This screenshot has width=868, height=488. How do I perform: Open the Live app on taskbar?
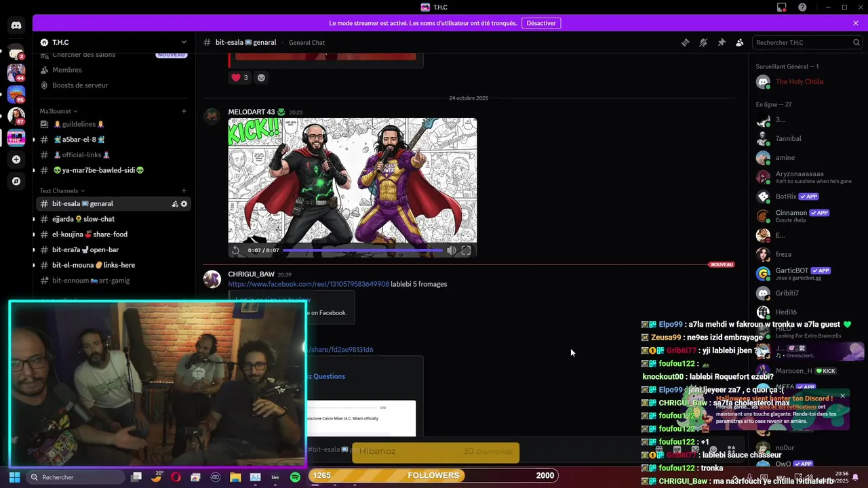(275, 477)
